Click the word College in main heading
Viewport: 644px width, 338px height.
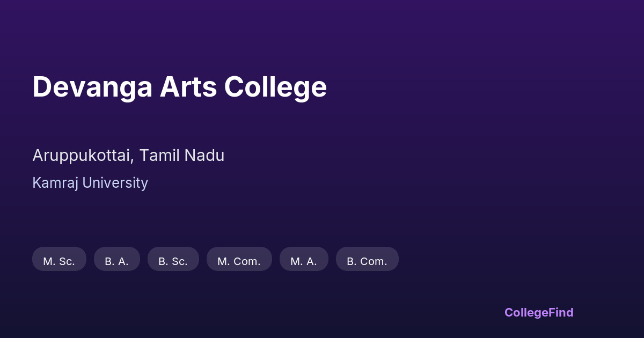click(275, 87)
